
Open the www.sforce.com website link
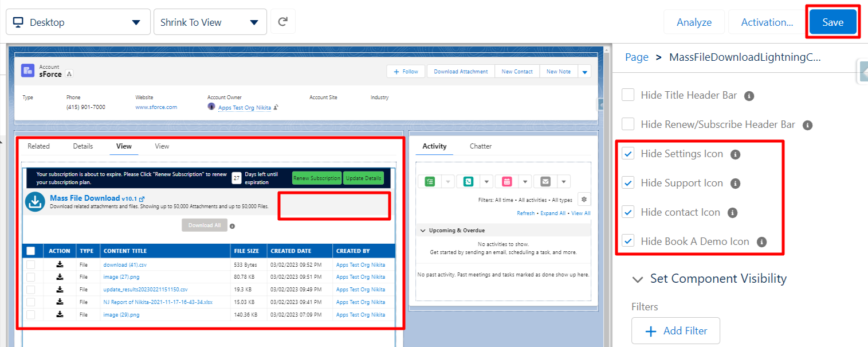[x=156, y=107]
